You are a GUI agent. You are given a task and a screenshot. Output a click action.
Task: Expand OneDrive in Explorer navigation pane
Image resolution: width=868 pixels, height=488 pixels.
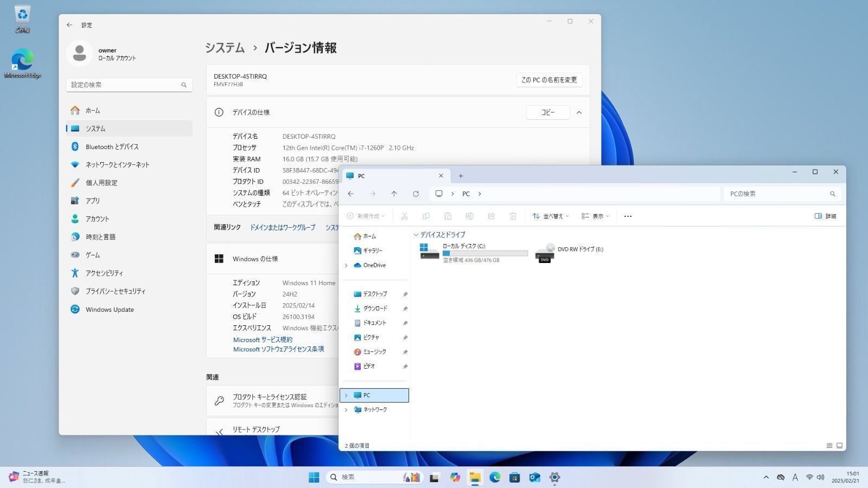point(346,265)
